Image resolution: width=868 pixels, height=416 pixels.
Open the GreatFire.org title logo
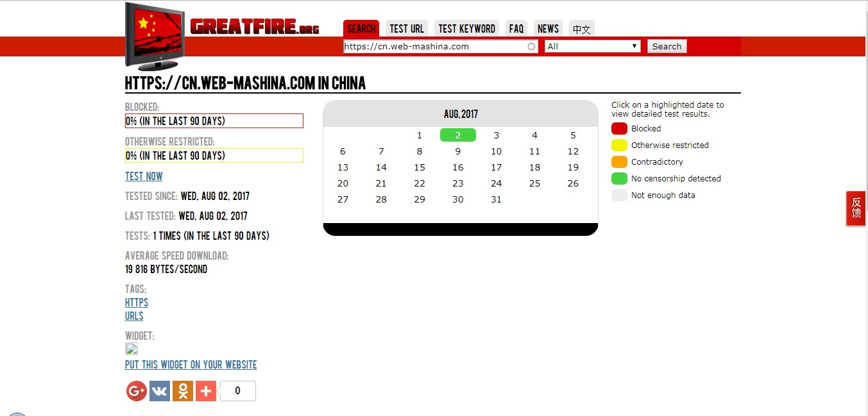(255, 26)
